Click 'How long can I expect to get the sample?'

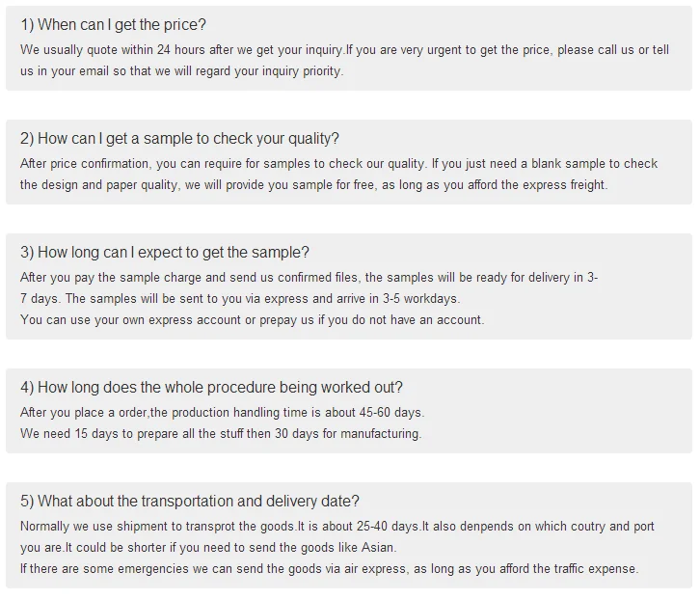pos(164,253)
